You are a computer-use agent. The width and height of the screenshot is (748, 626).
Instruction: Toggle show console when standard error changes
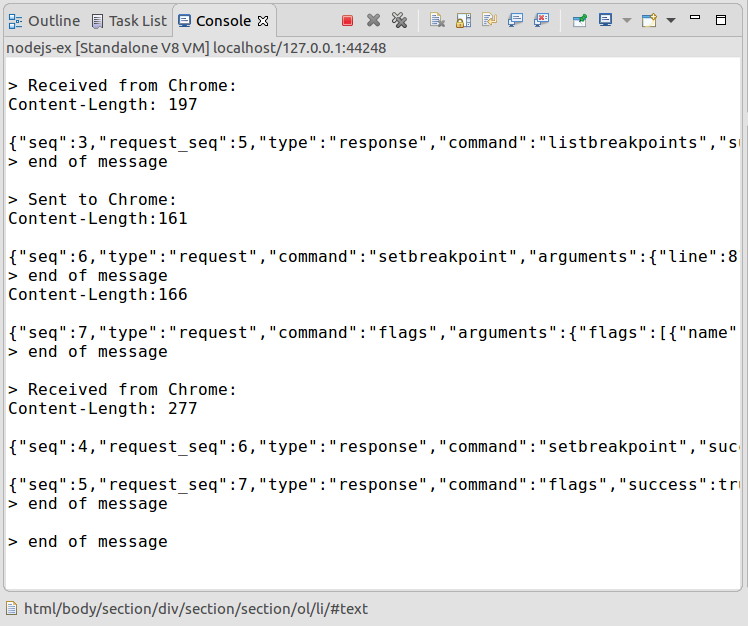[541, 20]
